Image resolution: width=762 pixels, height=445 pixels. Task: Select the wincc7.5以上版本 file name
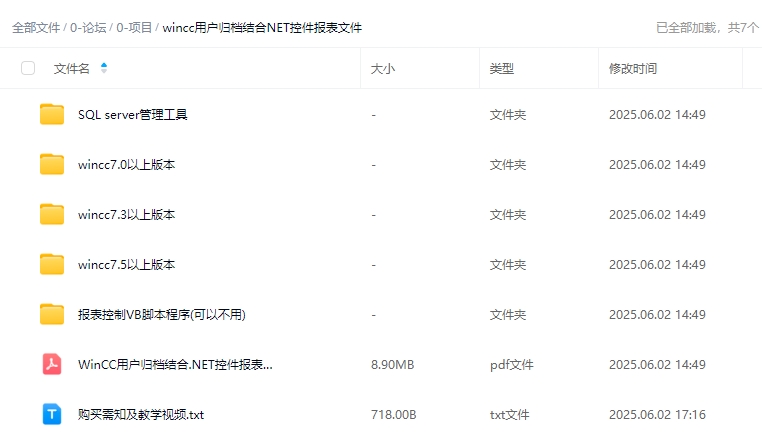coord(126,265)
